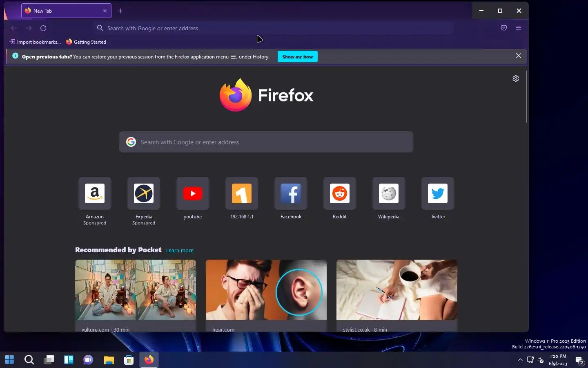Click the Show me how button
Screen dimensions: 588x368
coord(298,57)
